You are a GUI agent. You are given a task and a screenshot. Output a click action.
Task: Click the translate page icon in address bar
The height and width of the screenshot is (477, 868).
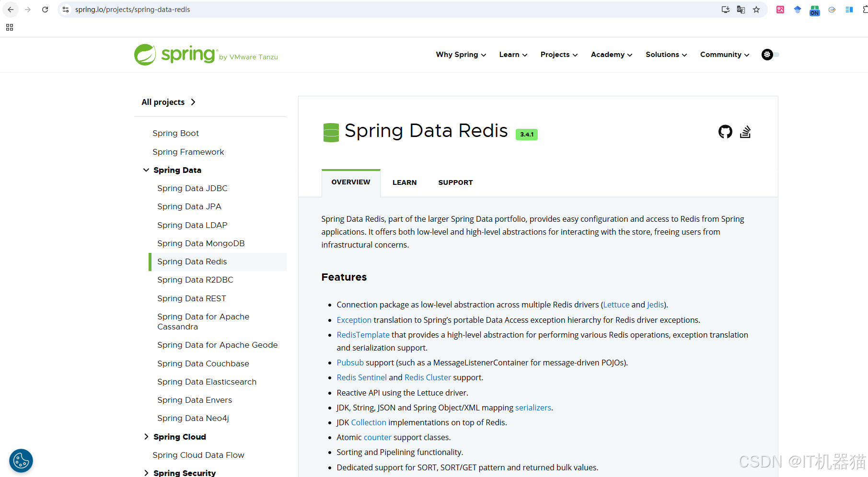(x=741, y=10)
